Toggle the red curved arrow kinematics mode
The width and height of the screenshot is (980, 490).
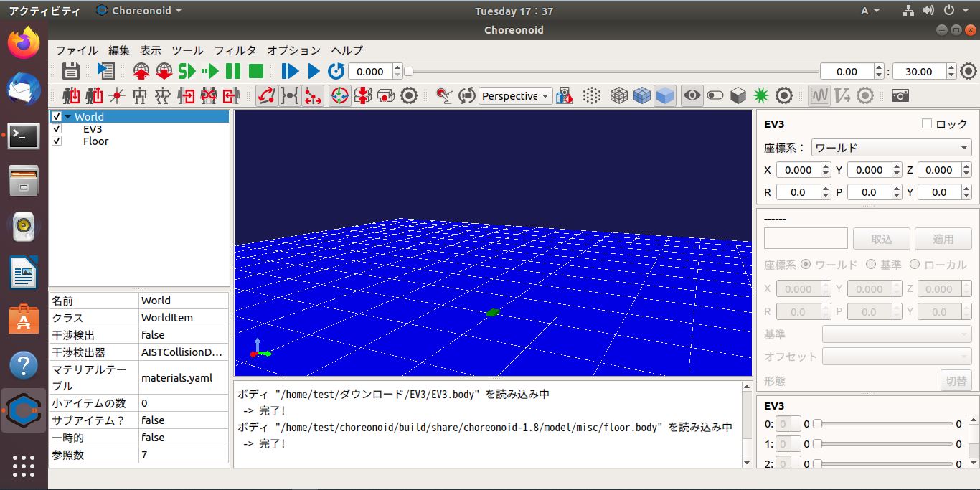[267, 95]
